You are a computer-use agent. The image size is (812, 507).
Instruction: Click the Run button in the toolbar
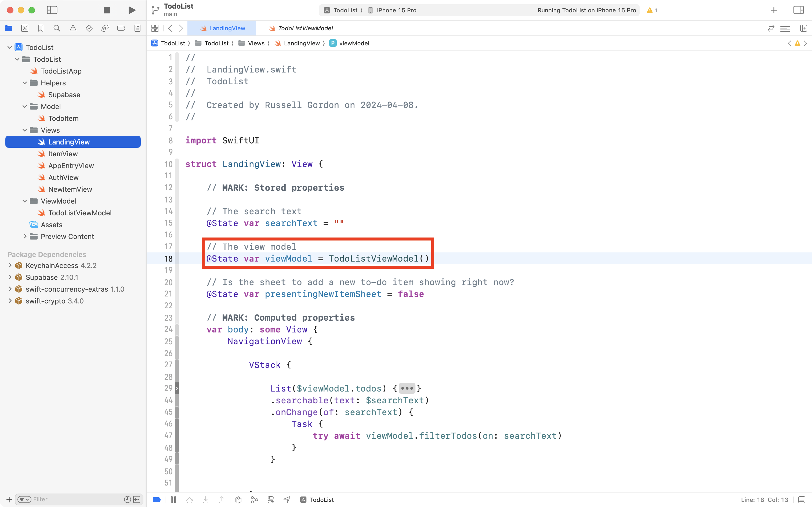click(131, 10)
